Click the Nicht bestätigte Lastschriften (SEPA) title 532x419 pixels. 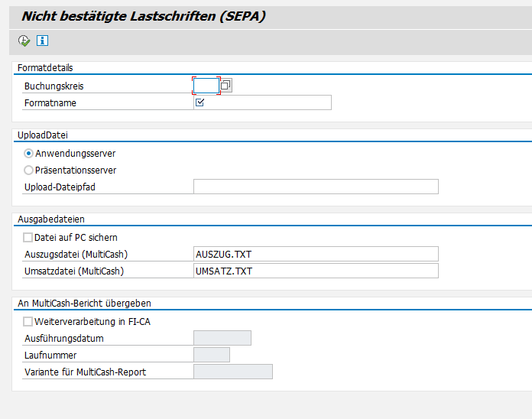[143, 15]
